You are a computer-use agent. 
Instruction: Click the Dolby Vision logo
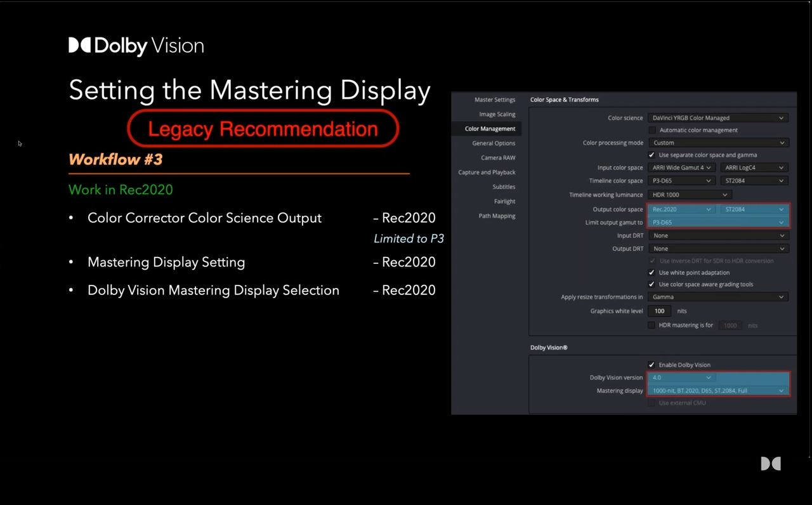point(136,46)
